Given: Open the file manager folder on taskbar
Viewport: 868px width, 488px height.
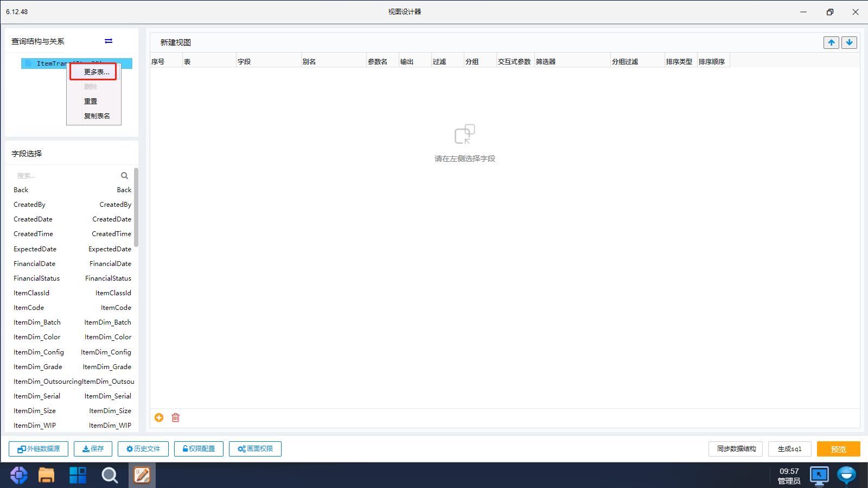Looking at the screenshot, I should tap(47, 475).
